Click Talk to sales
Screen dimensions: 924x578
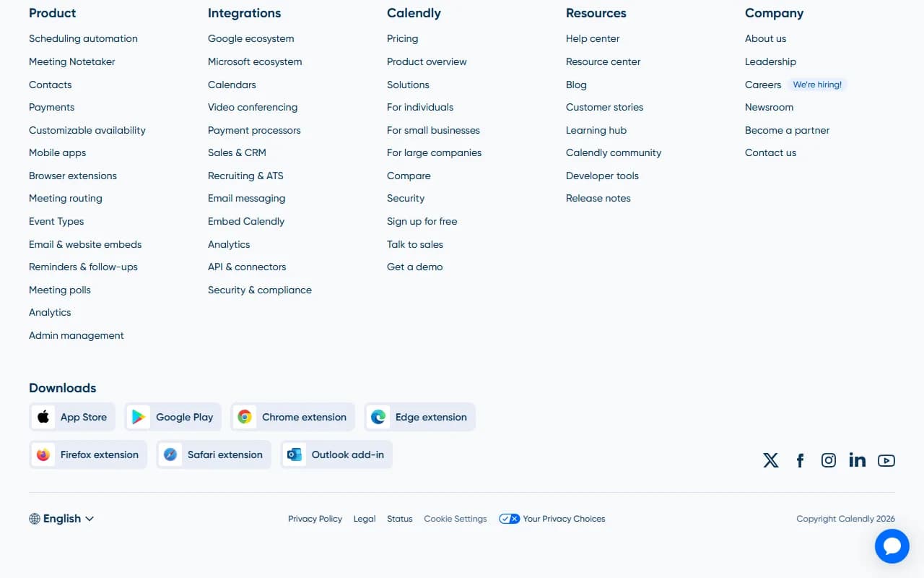pos(415,244)
